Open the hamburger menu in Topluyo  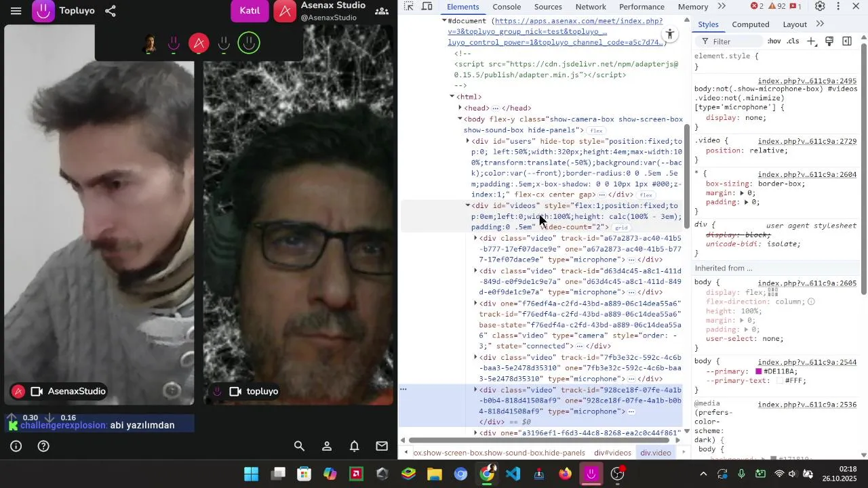(16, 11)
